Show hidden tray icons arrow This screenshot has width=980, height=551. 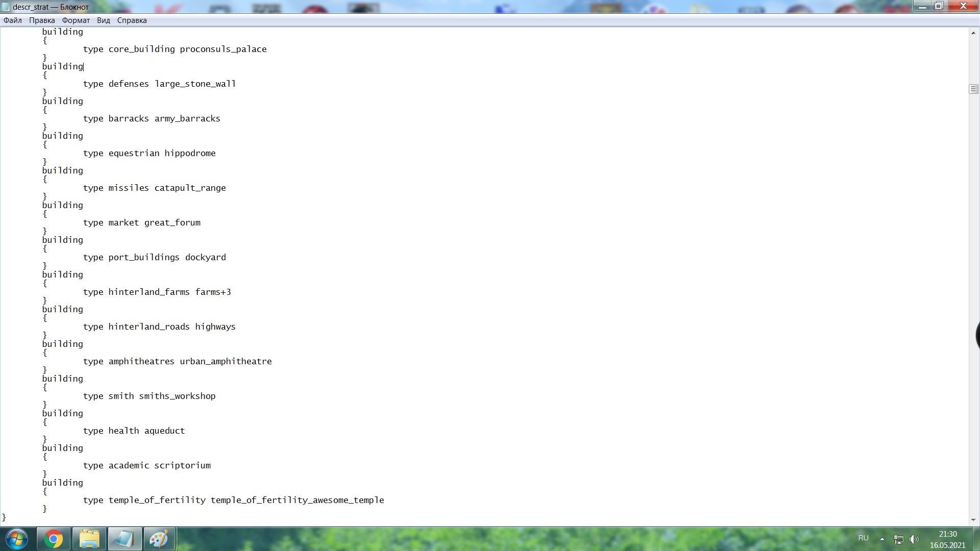[x=882, y=539]
